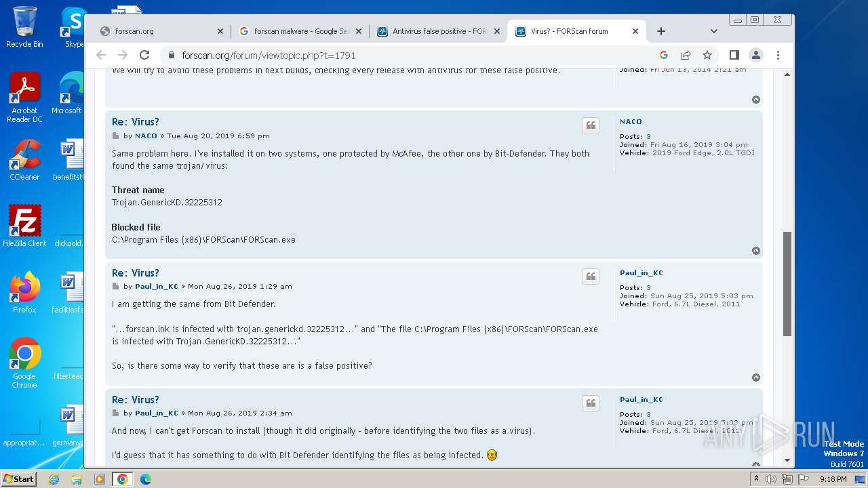Screen dimensions: 868x488
Task: Open the Action Center flag icon
Action: pos(804,479)
